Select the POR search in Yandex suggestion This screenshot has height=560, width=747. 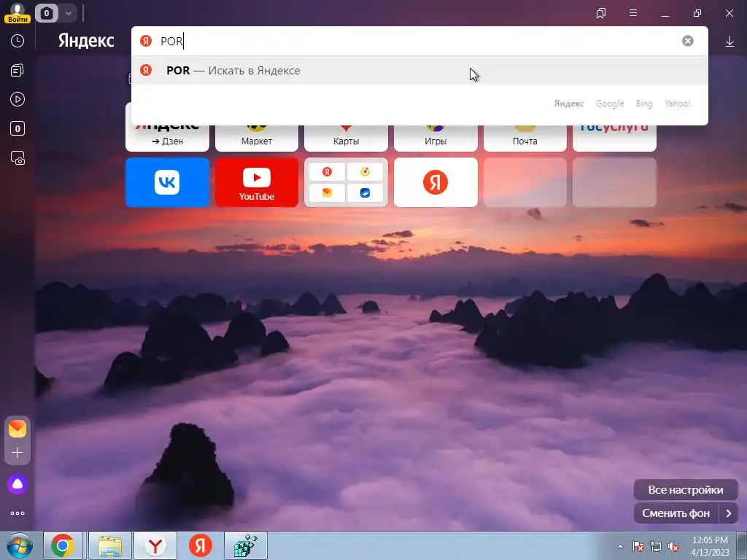tap(419, 71)
